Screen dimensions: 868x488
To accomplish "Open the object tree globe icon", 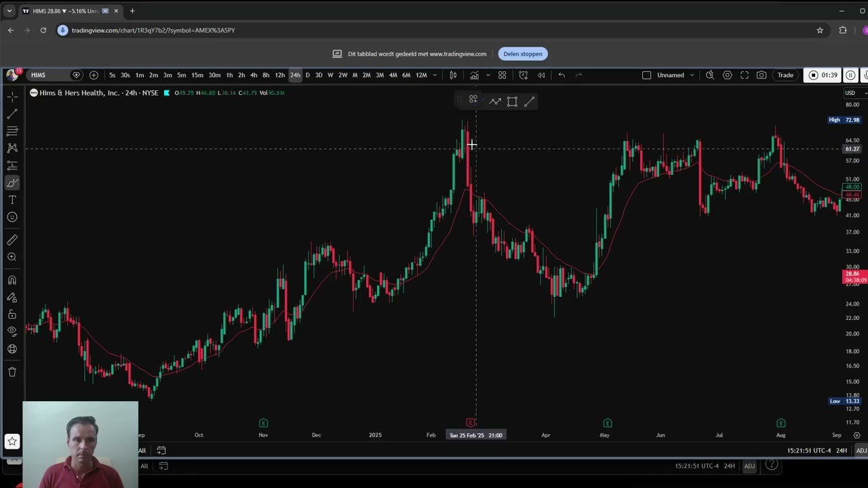I will coord(12,349).
